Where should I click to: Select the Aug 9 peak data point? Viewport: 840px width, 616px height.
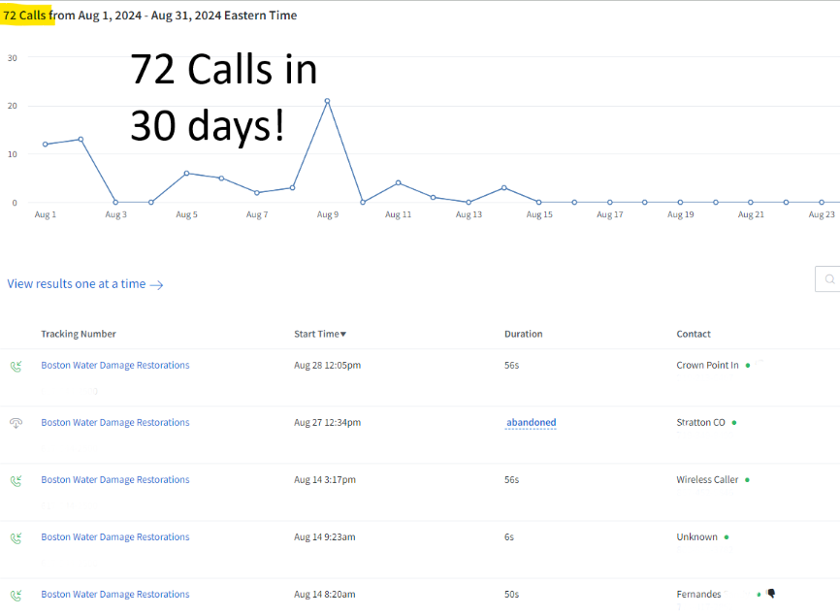[327, 101]
